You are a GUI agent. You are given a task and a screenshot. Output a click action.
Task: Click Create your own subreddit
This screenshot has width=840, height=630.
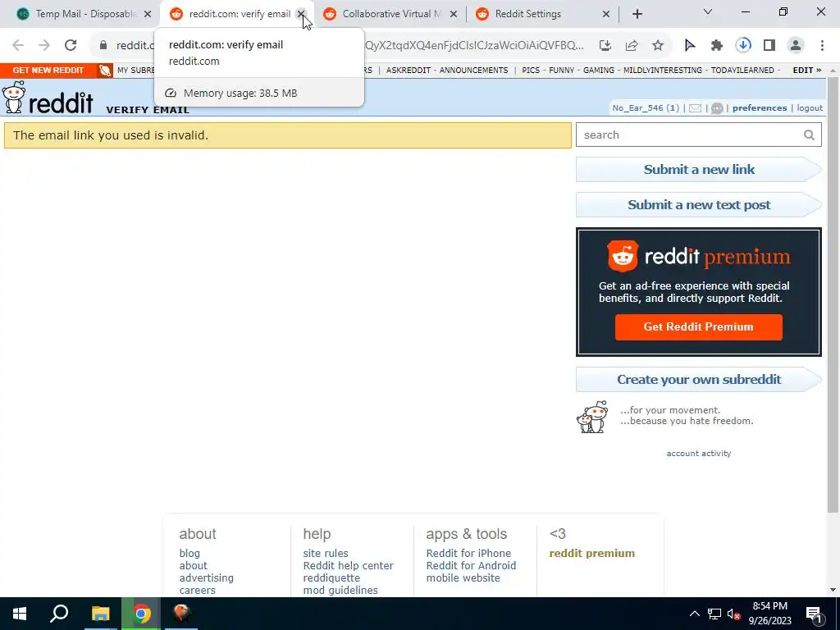pyautogui.click(x=699, y=379)
